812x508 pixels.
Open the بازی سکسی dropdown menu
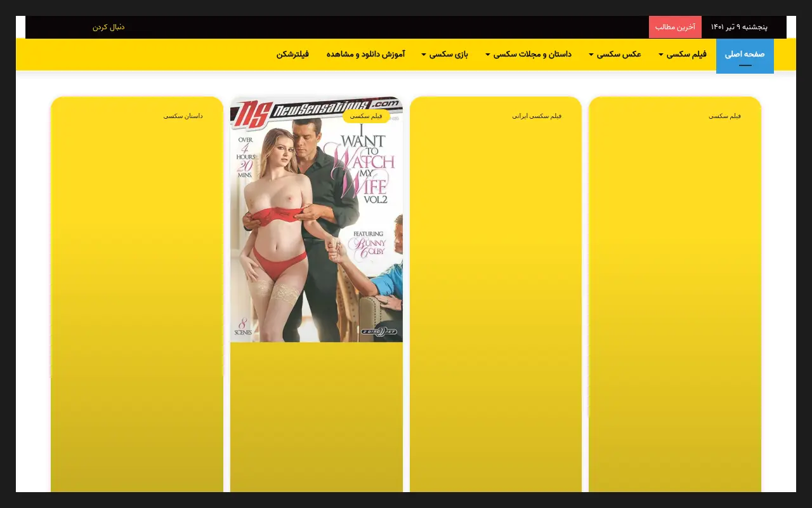[x=445, y=55]
